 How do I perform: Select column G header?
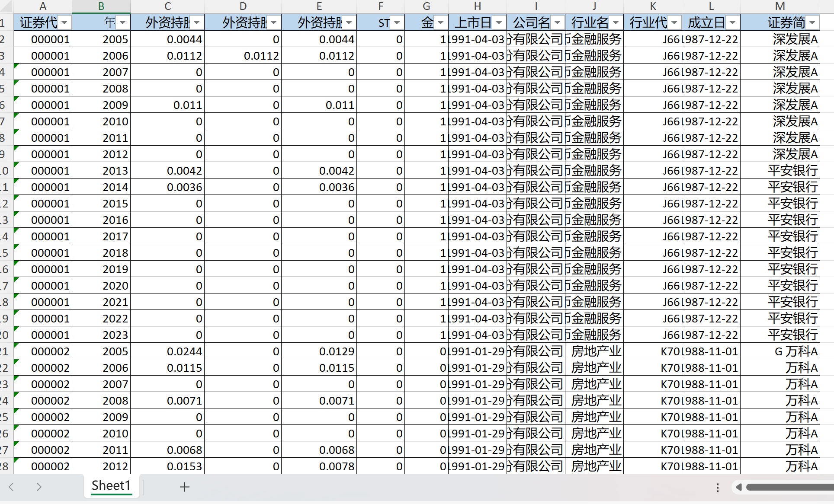coord(426,6)
